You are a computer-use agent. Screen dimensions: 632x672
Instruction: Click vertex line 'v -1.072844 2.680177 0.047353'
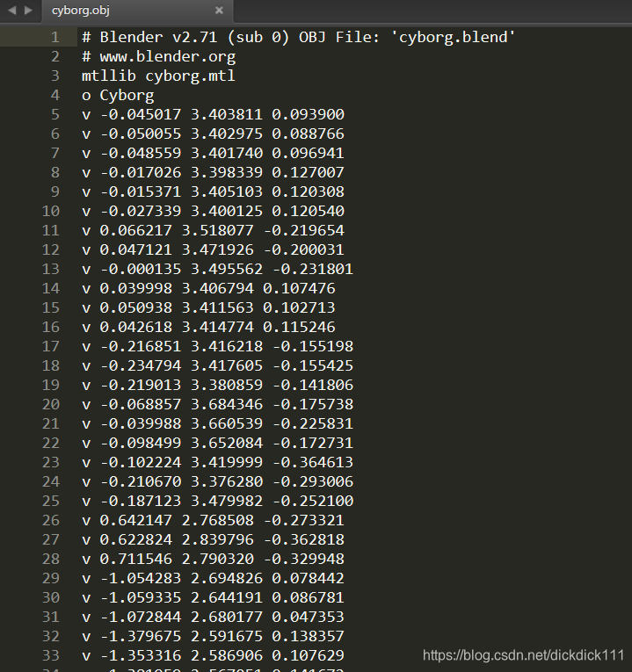(x=213, y=617)
